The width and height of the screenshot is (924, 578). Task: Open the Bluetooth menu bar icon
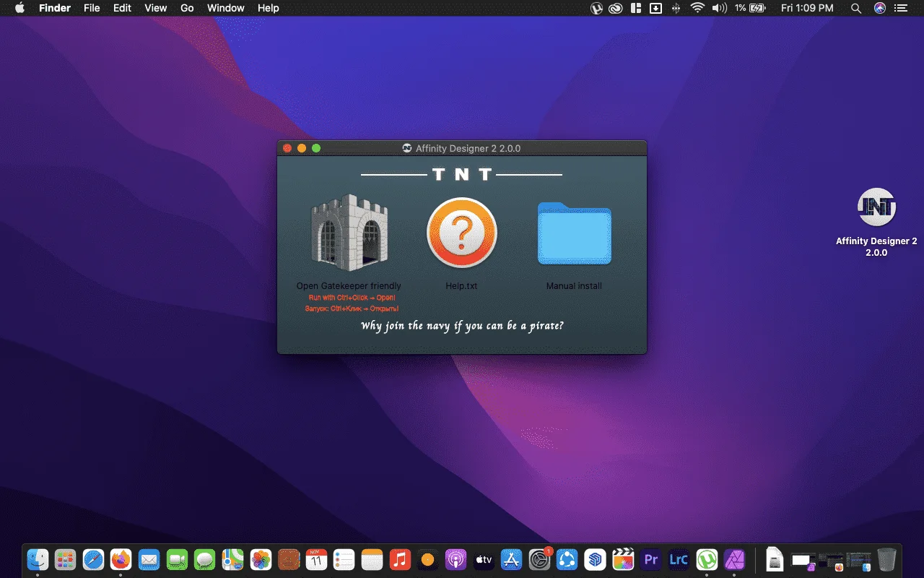[x=676, y=8]
